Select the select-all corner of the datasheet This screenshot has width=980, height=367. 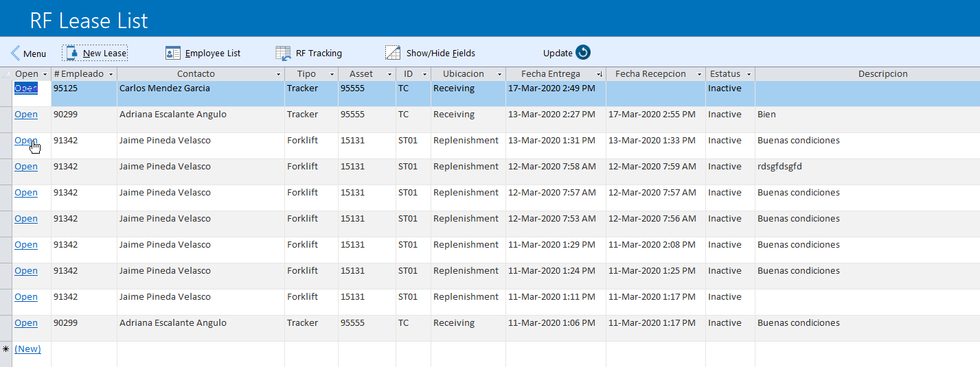(6, 74)
